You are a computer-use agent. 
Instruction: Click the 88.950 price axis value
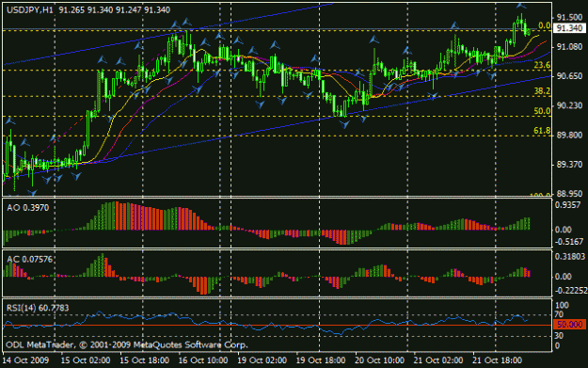pyautogui.click(x=569, y=194)
